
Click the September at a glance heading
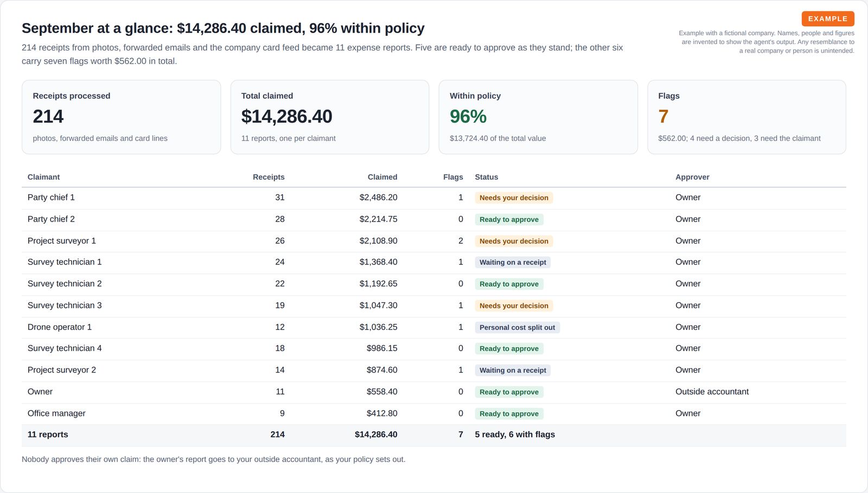click(223, 28)
